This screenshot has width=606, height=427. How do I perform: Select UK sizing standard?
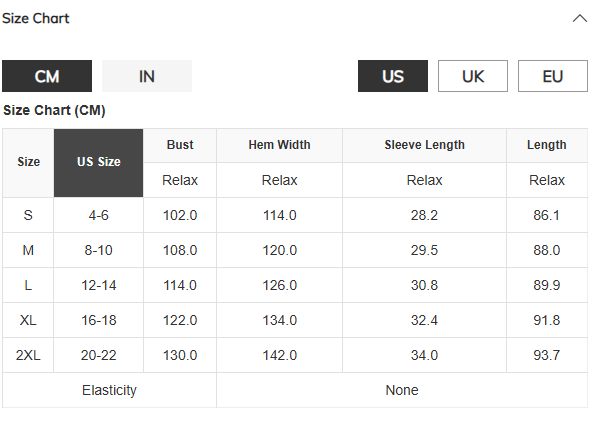click(x=473, y=76)
